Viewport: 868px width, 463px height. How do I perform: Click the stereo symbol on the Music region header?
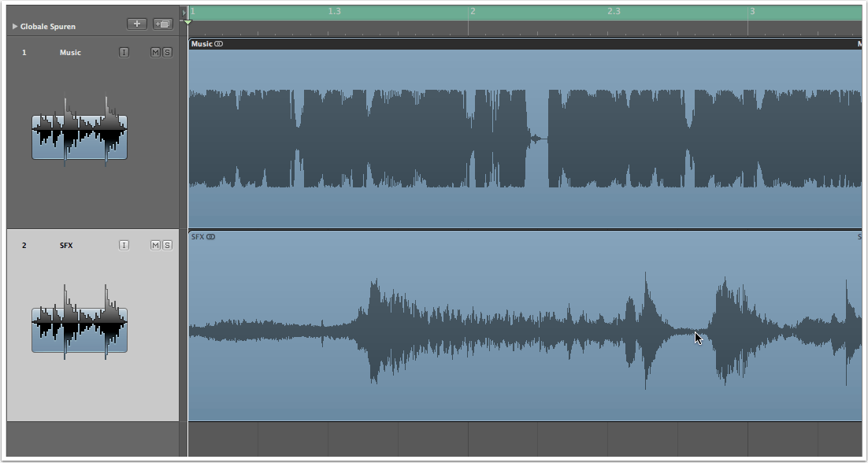point(218,44)
